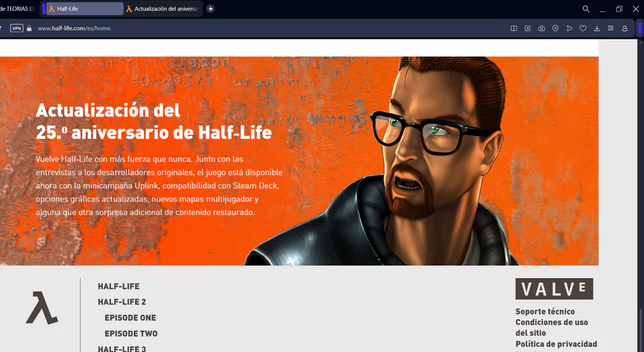644x352 pixels.
Task: Click the banner paragraph beginning 'Vuelve Half-Life'
Action: point(159,185)
